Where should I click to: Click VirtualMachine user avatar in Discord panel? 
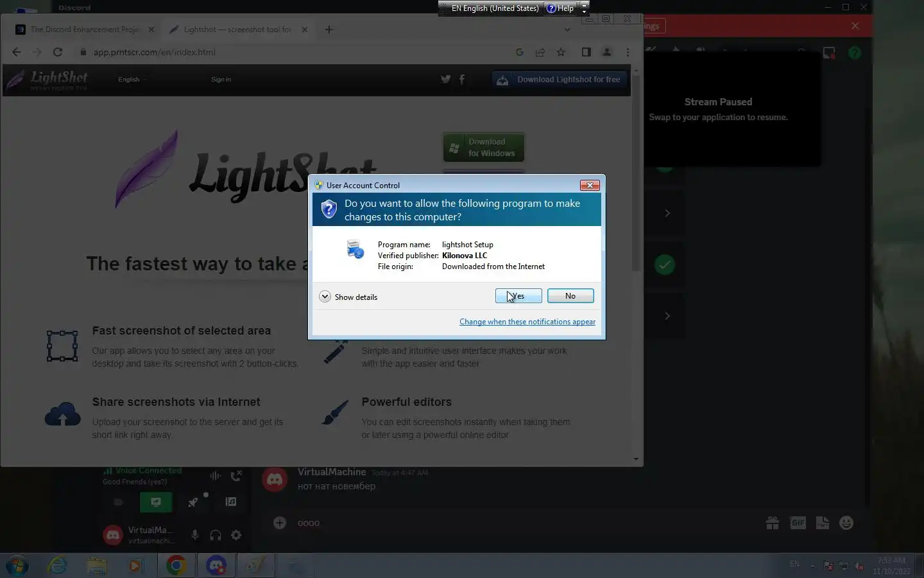point(113,535)
